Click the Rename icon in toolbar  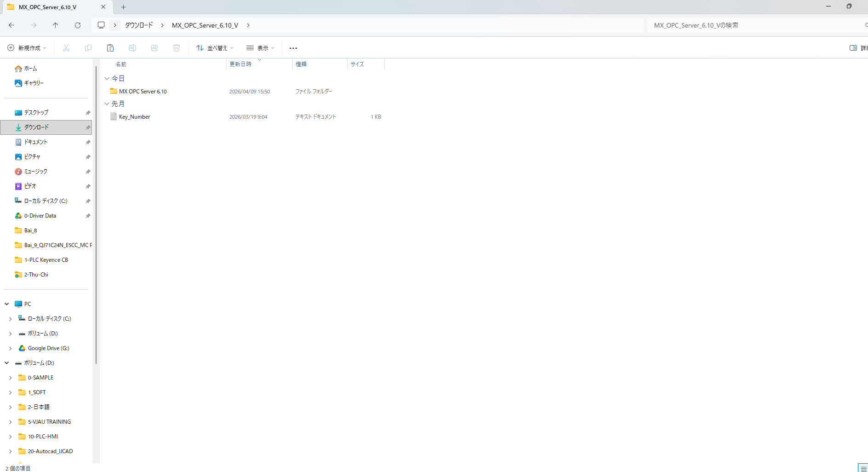[132, 48]
